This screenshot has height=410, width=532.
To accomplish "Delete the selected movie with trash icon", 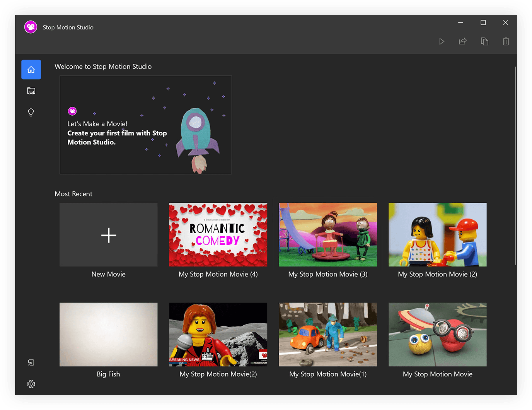I will (506, 41).
